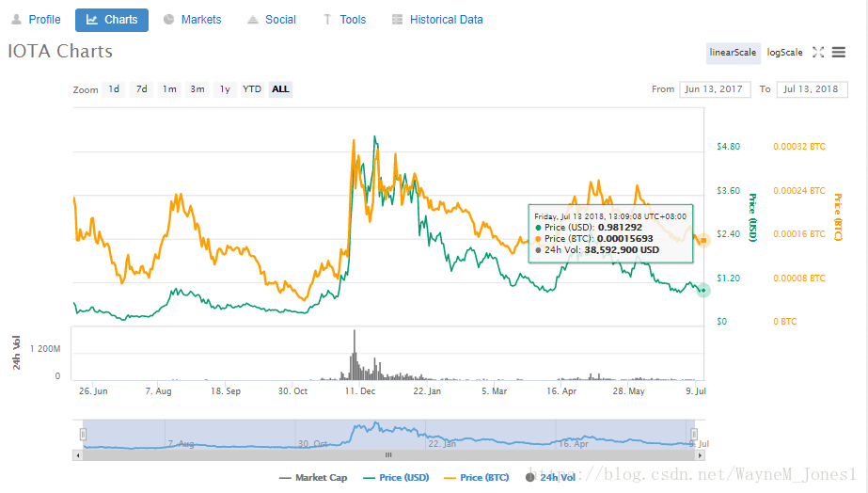
Task: Toggle fullscreen chart view icon
Action: click(818, 52)
